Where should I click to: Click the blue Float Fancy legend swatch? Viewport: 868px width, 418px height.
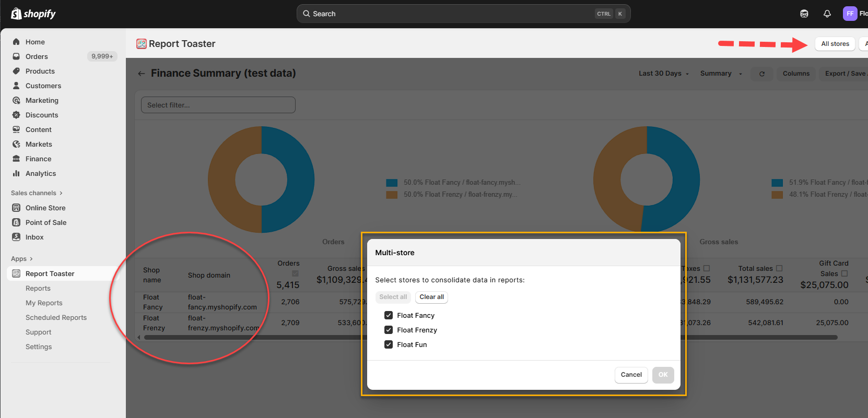coord(392,183)
